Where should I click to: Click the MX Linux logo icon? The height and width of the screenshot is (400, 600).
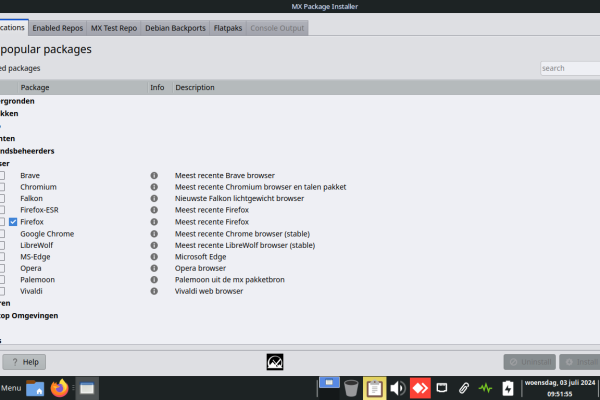[x=277, y=362]
